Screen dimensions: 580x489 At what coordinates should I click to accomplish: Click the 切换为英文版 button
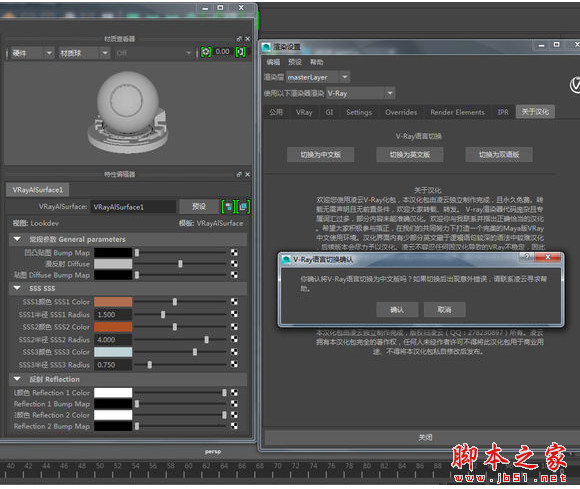[x=410, y=155]
